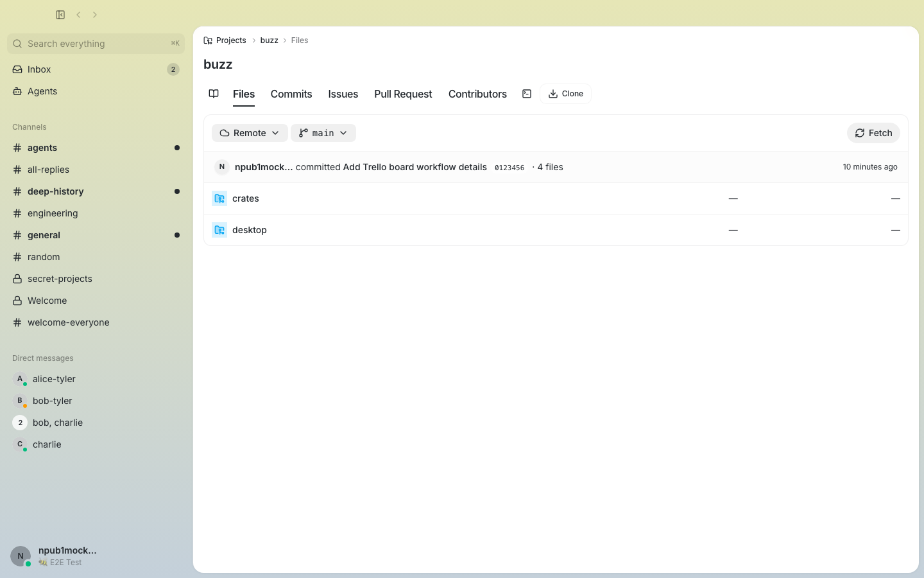Open the secret-projects locked channel

coord(96,279)
